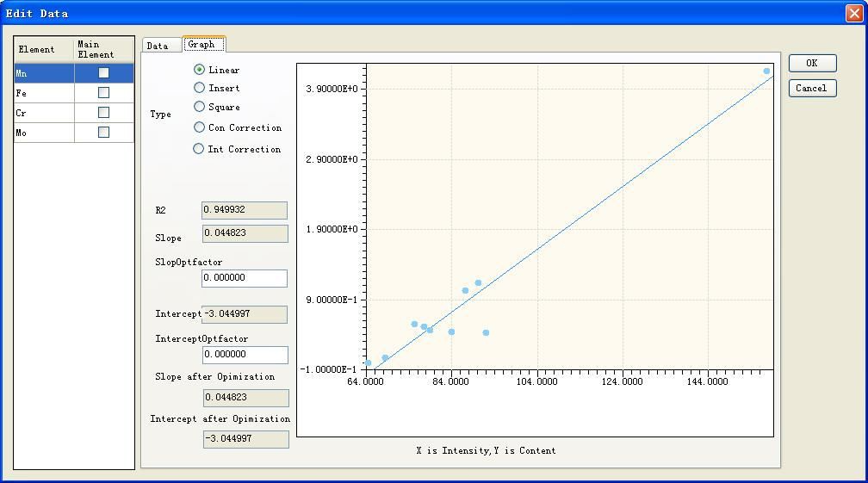Click the top-right data point on graph
868x483 pixels.
[766, 71]
